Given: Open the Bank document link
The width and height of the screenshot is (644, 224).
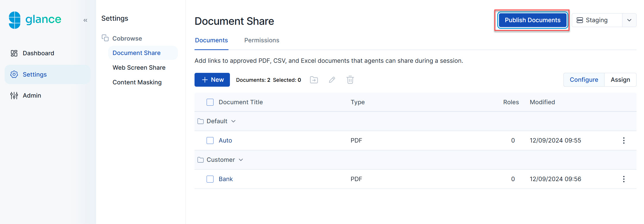Looking at the screenshot, I should (x=226, y=179).
